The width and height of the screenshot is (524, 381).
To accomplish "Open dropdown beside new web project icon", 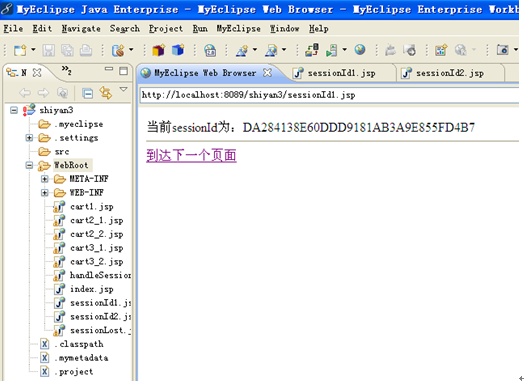I will [131, 50].
